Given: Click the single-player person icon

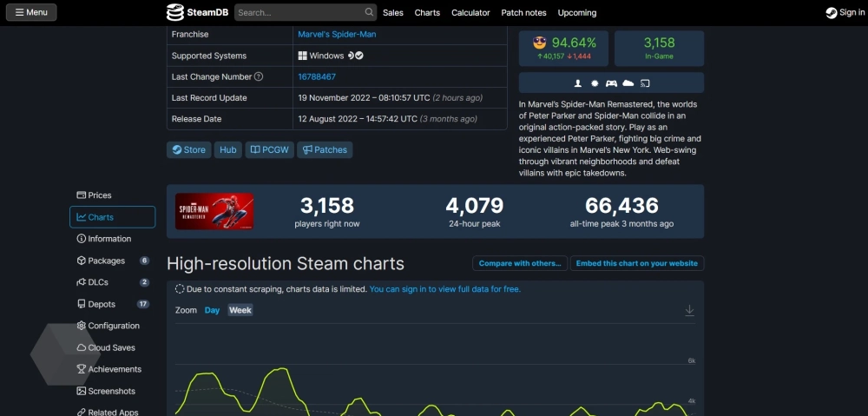Looking at the screenshot, I should (x=578, y=83).
